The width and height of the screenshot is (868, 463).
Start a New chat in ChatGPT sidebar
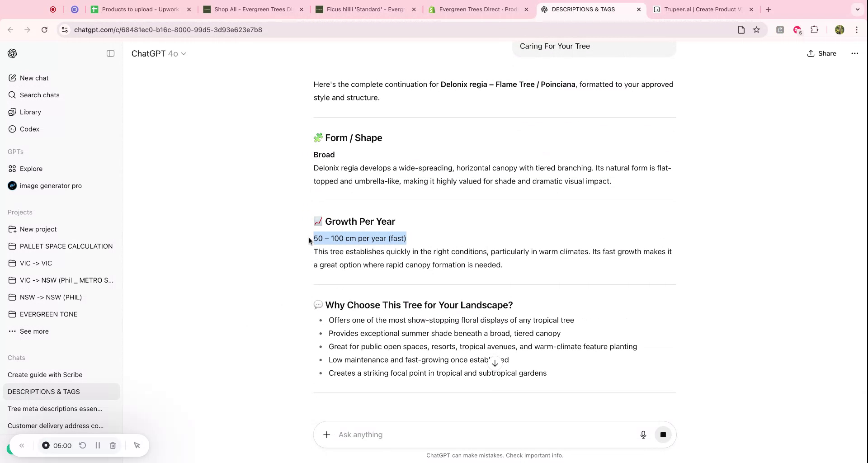point(34,78)
